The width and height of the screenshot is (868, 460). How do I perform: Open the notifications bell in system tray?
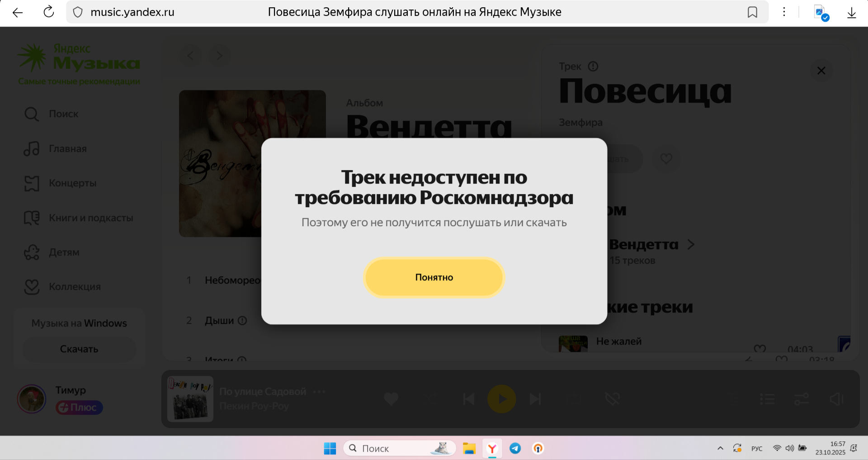tap(854, 448)
